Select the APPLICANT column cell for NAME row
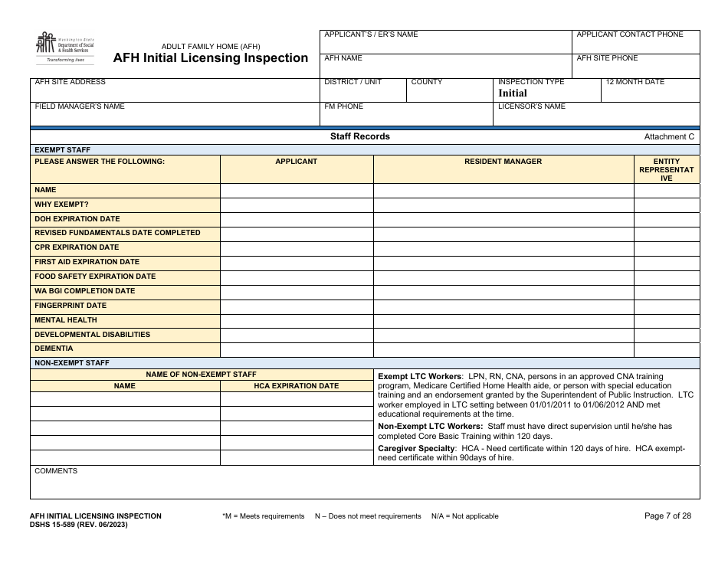 297,190
